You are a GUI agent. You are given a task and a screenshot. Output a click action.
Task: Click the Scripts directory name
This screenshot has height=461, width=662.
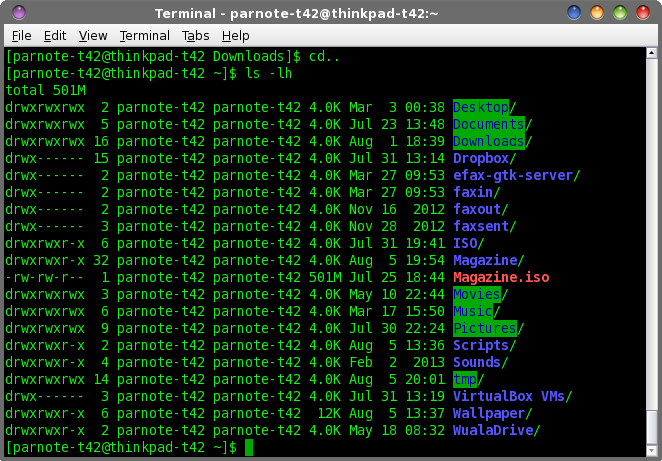[x=481, y=345]
